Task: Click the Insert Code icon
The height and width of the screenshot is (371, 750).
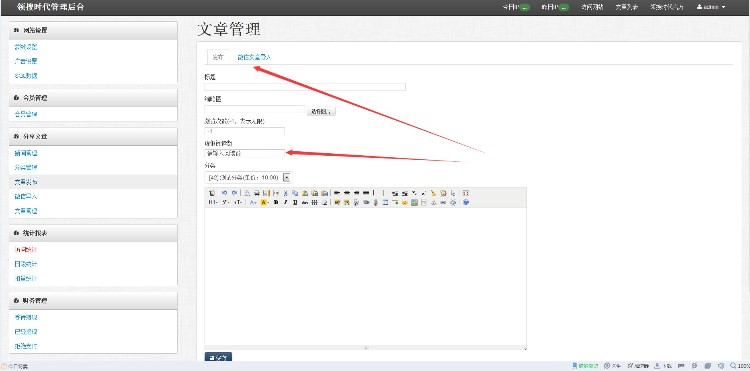Action: coord(276,193)
